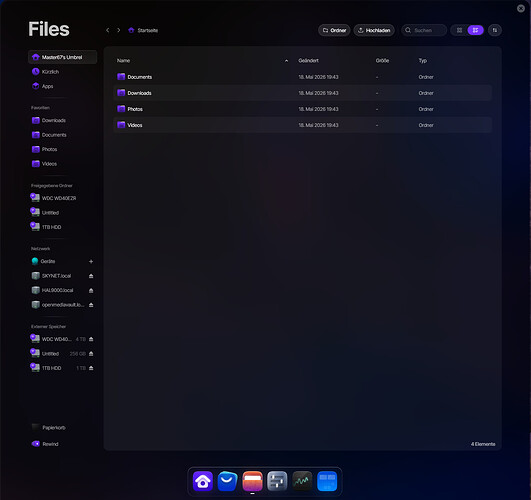Screen dimensions: 531x500
Task: Select the Downloads folder row in file list
Action: click(303, 93)
